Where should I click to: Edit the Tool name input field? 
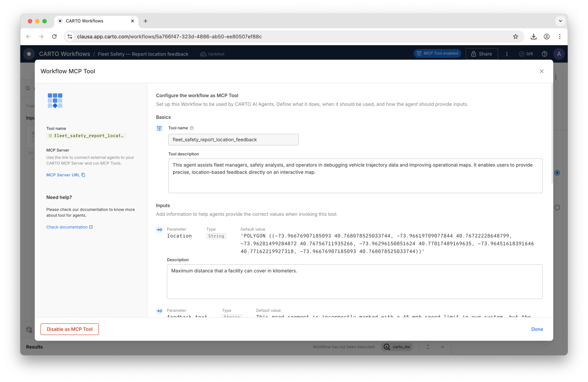click(233, 140)
